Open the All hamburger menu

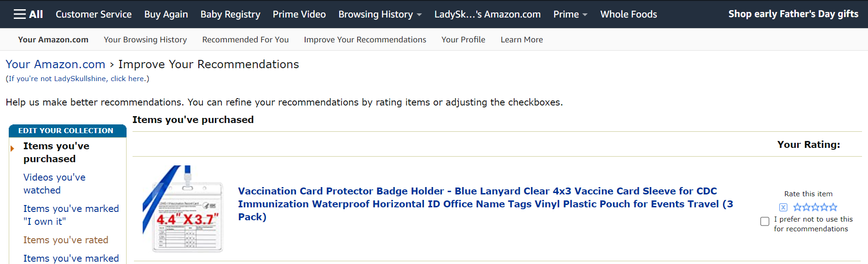coord(28,14)
